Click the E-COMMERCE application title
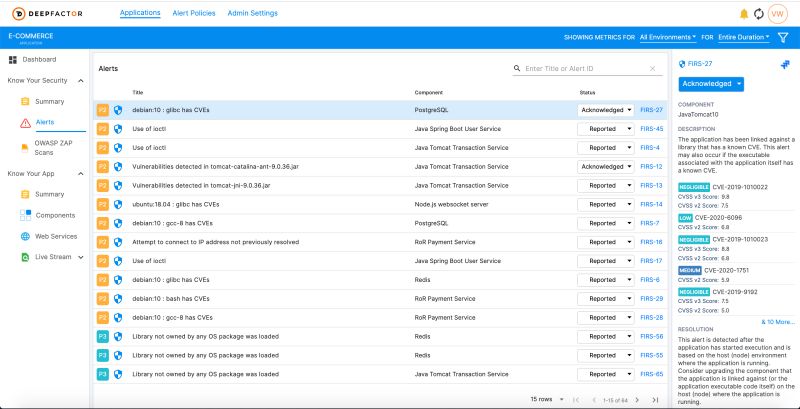The image size is (800, 409). (x=31, y=36)
